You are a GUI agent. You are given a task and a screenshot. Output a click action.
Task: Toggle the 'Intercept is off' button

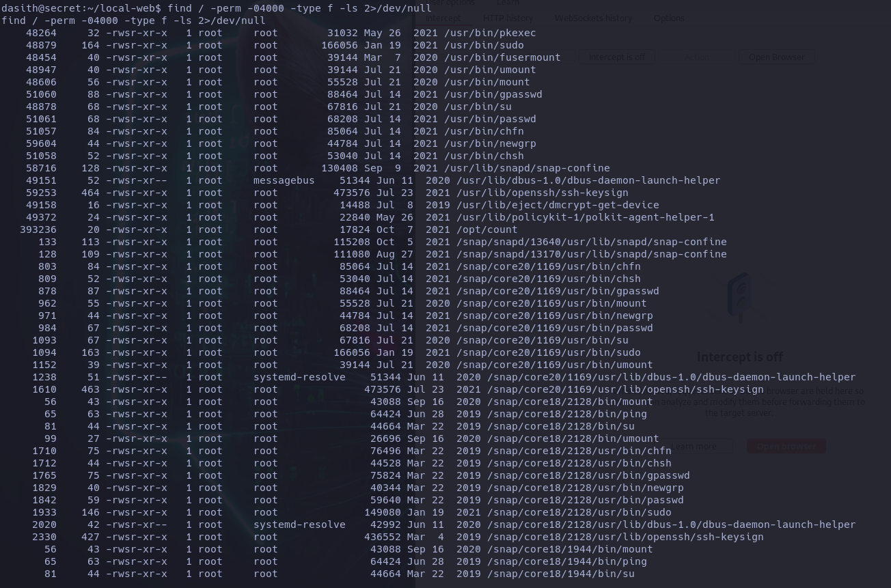click(x=616, y=57)
